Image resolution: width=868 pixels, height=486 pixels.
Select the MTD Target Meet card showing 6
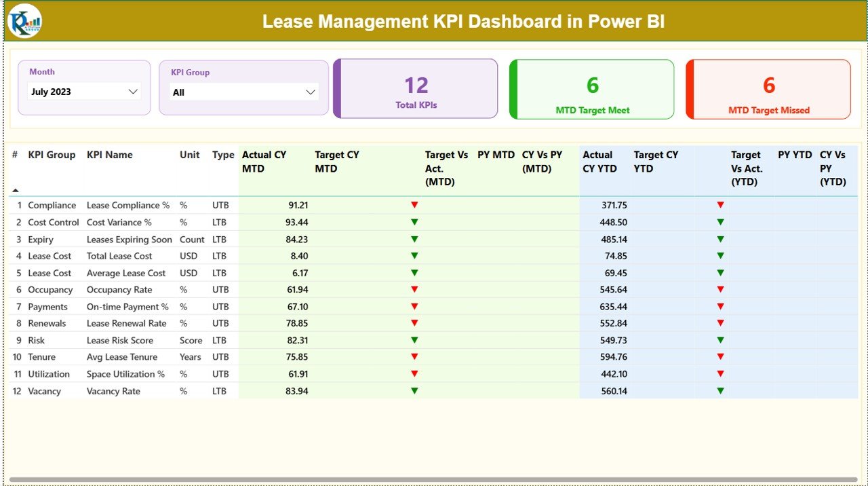(591, 88)
